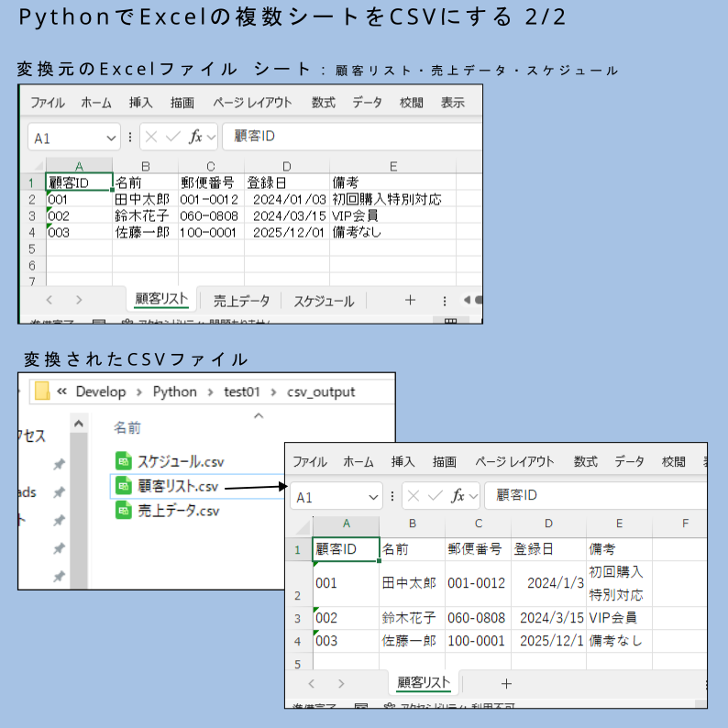Select 顧客リスト.csv file
The image size is (728, 728).
(x=167, y=486)
